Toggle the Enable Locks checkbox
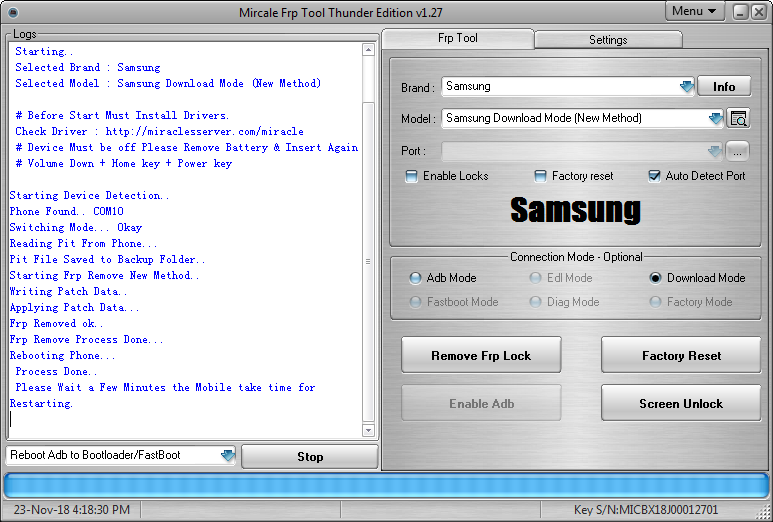773x522 pixels. [x=411, y=176]
